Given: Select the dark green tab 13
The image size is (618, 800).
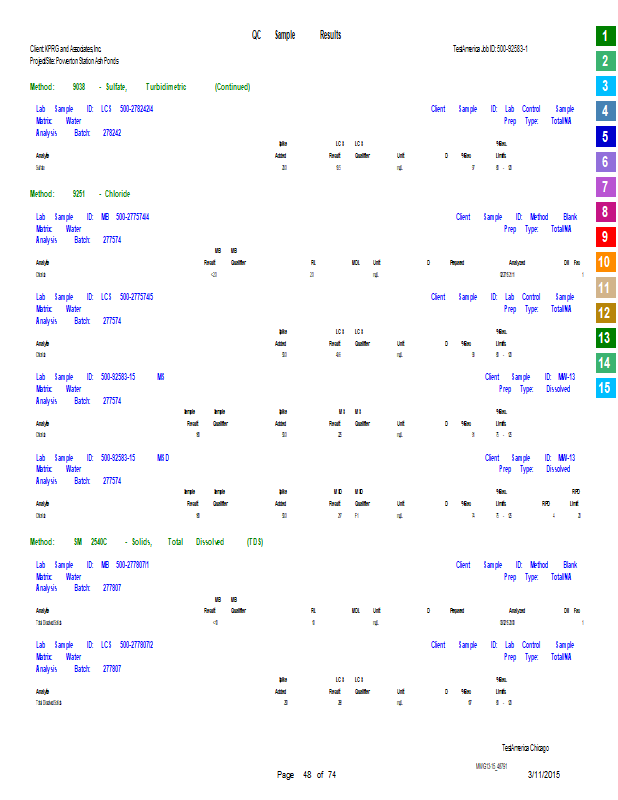Looking at the screenshot, I should coord(604,338).
